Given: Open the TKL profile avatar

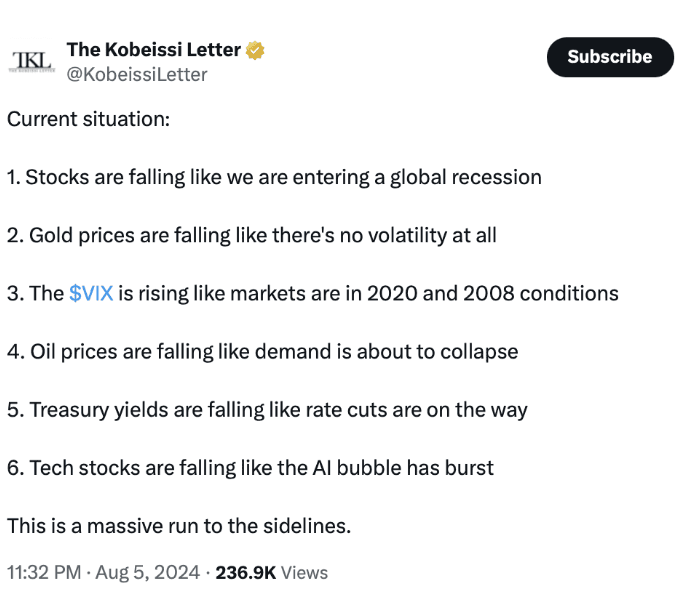Looking at the screenshot, I should pyautogui.click(x=32, y=61).
